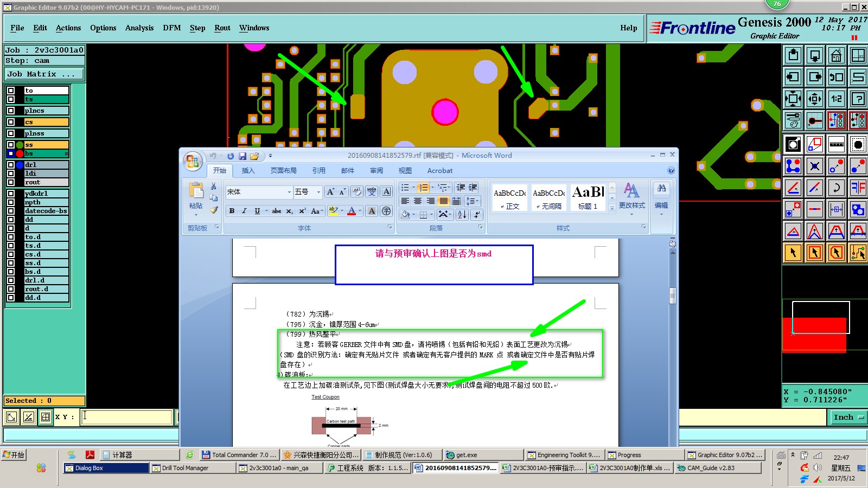The image size is (868, 488).
Task: Open the 五号 font size dropdown
Action: click(x=318, y=192)
